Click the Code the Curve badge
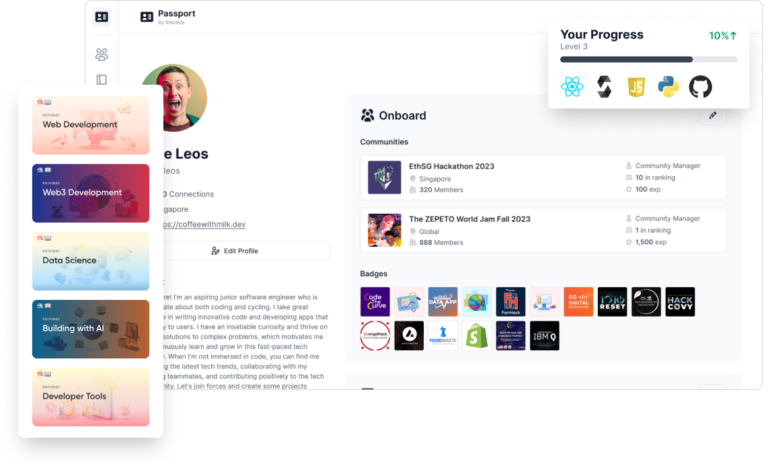Screen dimensions: 768x468 (x=375, y=302)
